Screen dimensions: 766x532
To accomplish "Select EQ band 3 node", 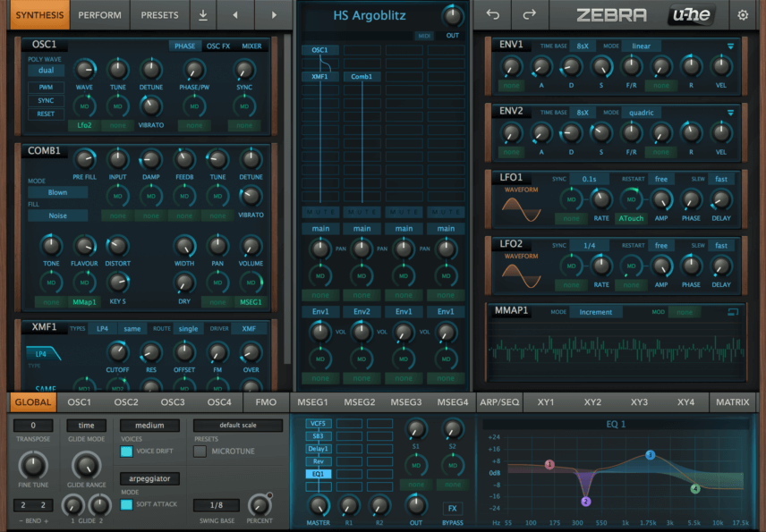I will click(x=650, y=455).
